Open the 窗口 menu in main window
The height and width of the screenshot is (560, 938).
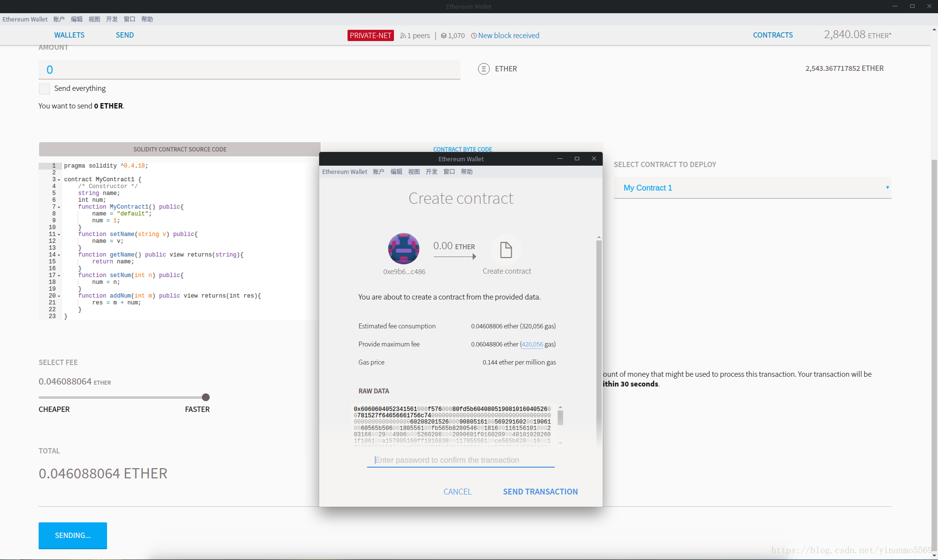[x=130, y=19]
